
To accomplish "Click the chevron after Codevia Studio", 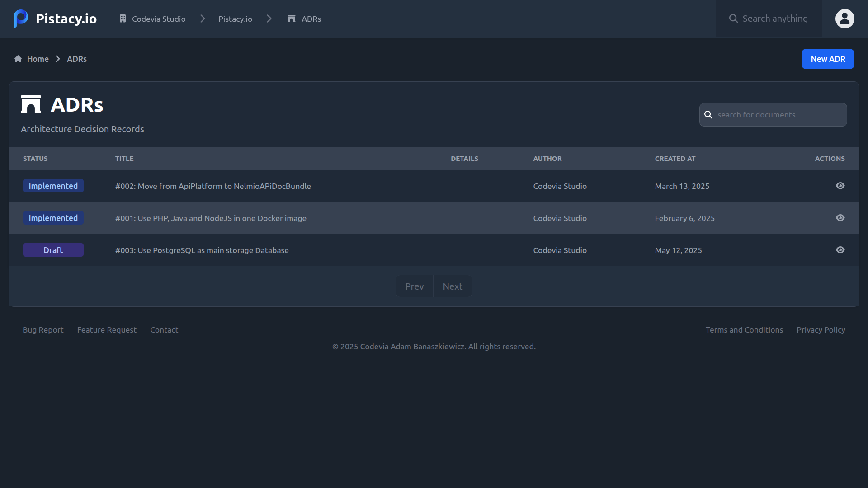I will click(203, 19).
